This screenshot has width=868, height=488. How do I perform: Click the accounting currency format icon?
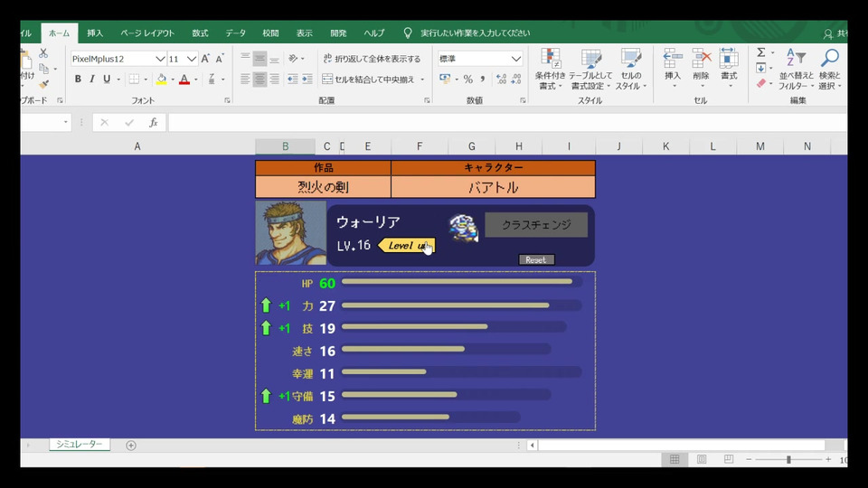[x=445, y=80]
